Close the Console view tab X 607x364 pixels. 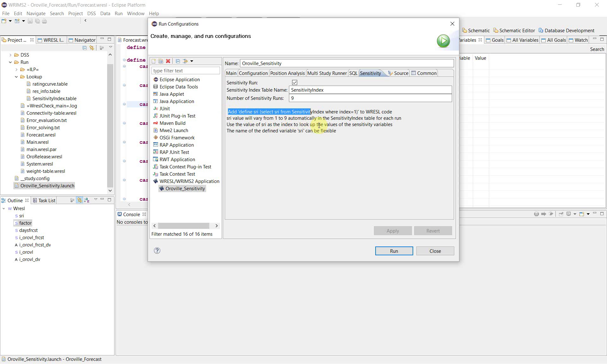coord(144,214)
